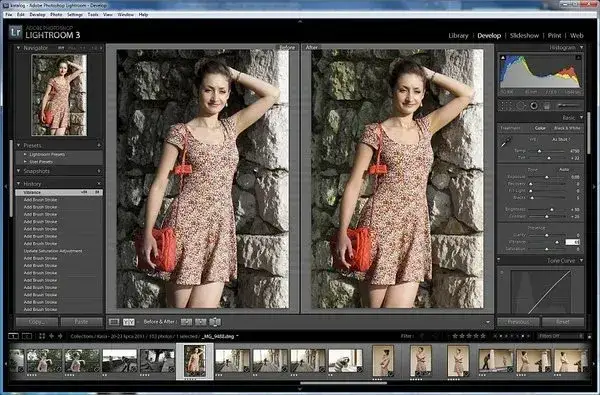Click copy After settings to Before icon
The width and height of the screenshot is (600, 395).
[201, 322]
